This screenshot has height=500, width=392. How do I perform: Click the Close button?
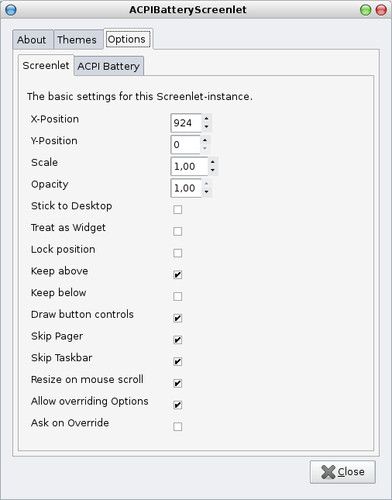coord(343,472)
